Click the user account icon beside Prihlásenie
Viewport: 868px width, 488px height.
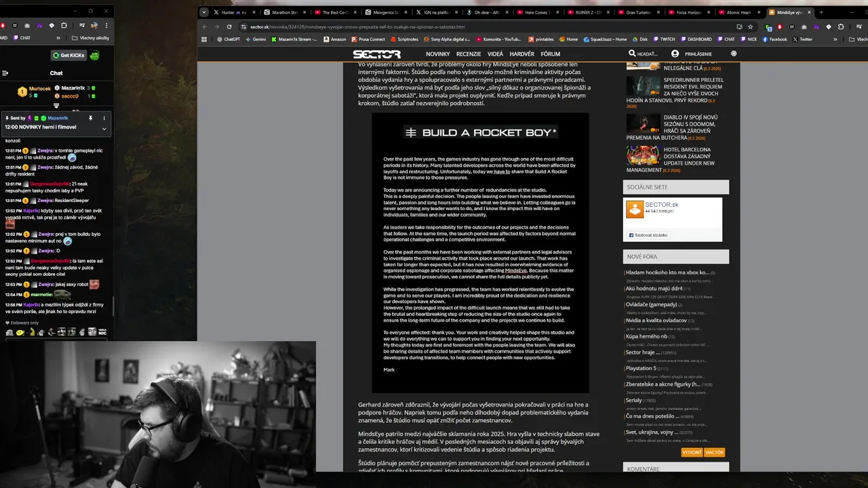click(x=675, y=54)
